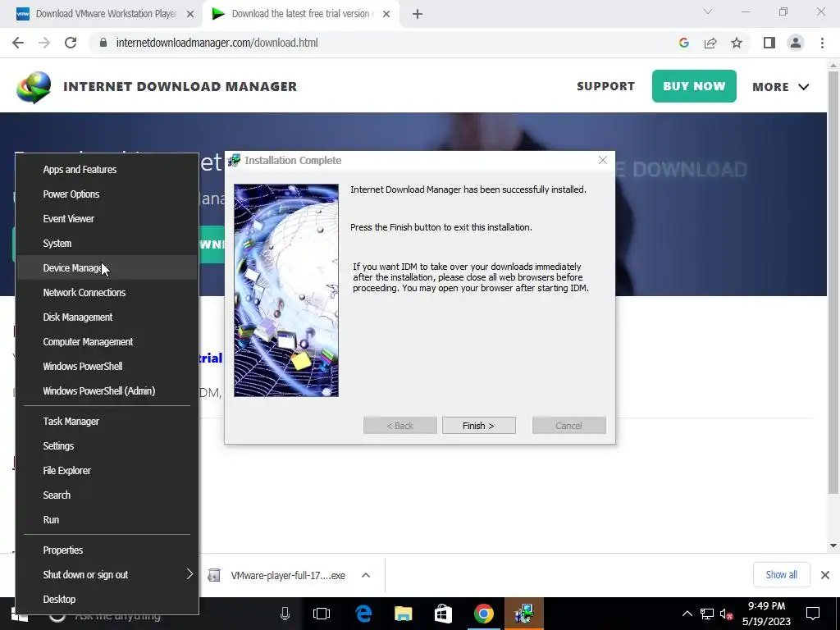This screenshot has height=630, width=840.
Task: Open Chrome three-dot menu
Action: [x=822, y=43]
